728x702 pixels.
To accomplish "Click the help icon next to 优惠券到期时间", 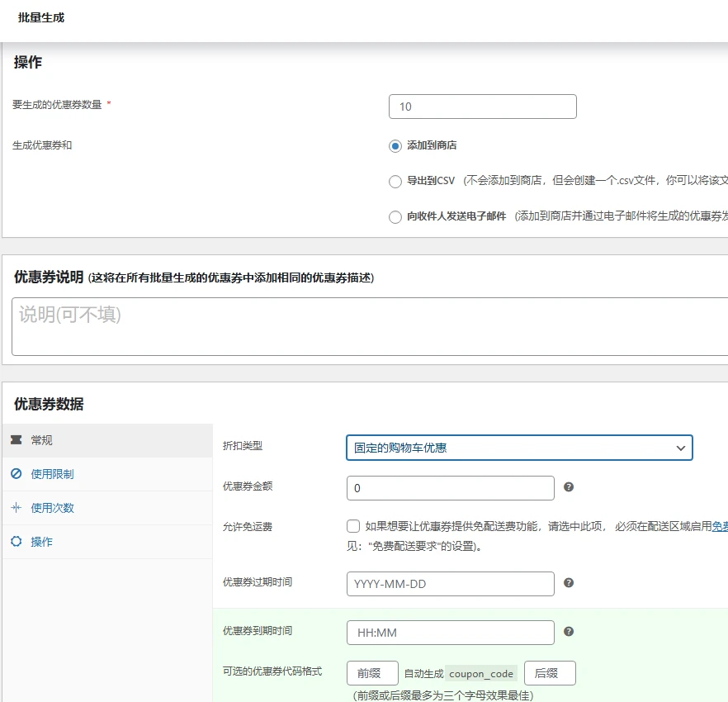I will pyautogui.click(x=570, y=633).
